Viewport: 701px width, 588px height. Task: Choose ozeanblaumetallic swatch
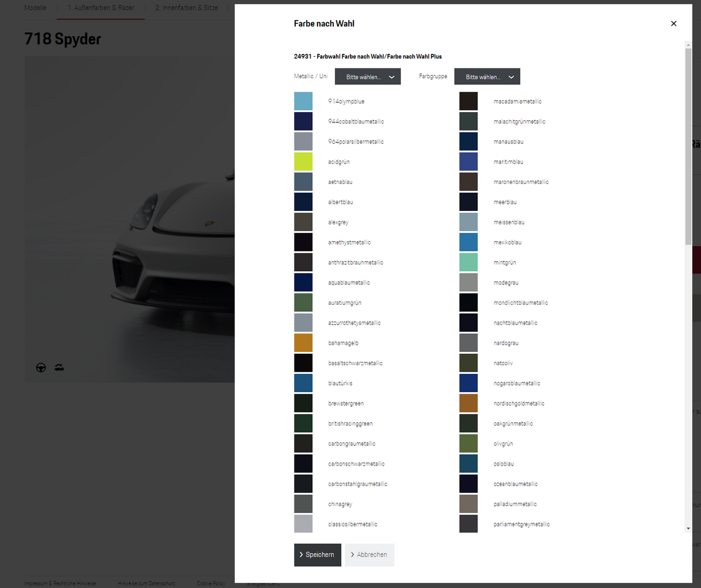tap(469, 484)
